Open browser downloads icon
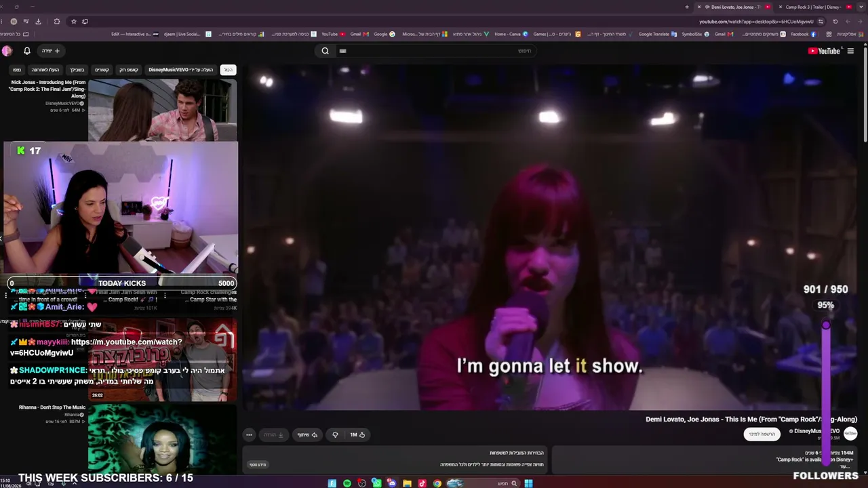This screenshot has width=868, height=488. coord(39,22)
